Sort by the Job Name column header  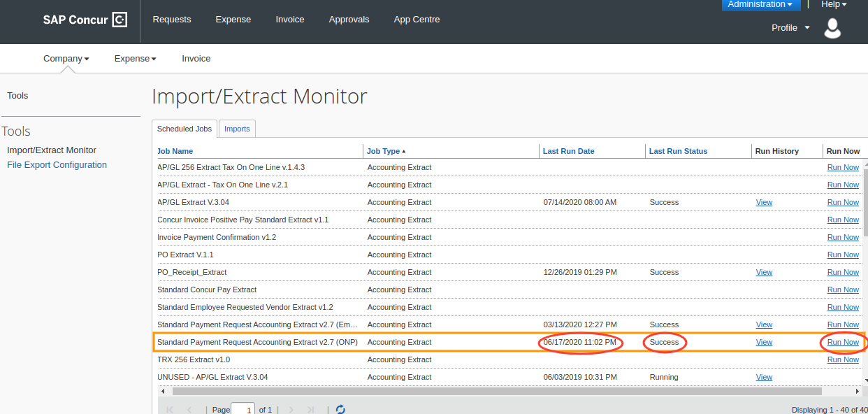coord(175,151)
